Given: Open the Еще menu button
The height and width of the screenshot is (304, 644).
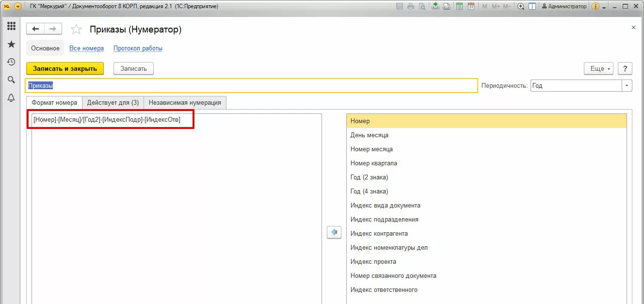Looking at the screenshot, I should [599, 68].
